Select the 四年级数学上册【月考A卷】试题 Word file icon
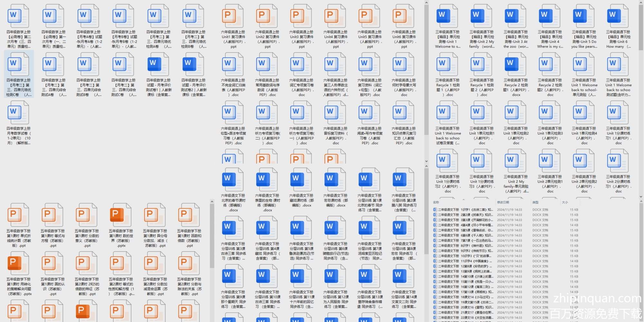Screen dimensions: 644x322 click(x=89, y=16)
